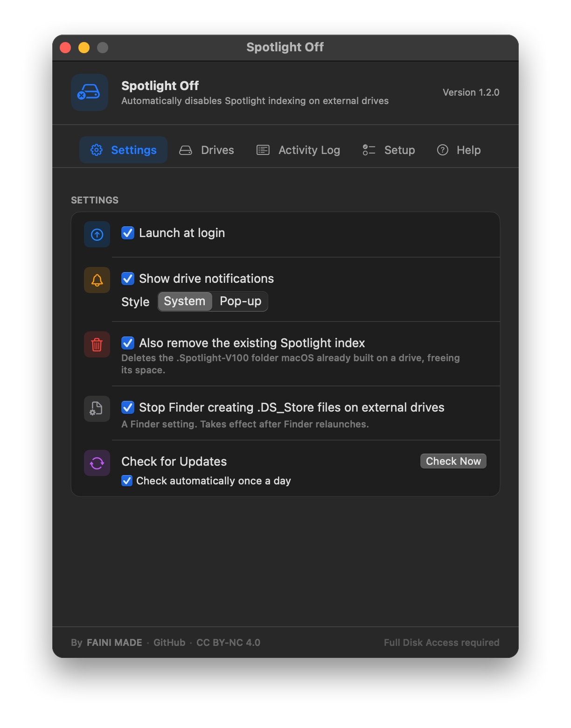Open the Help tab
The height and width of the screenshot is (728, 571).
(459, 150)
